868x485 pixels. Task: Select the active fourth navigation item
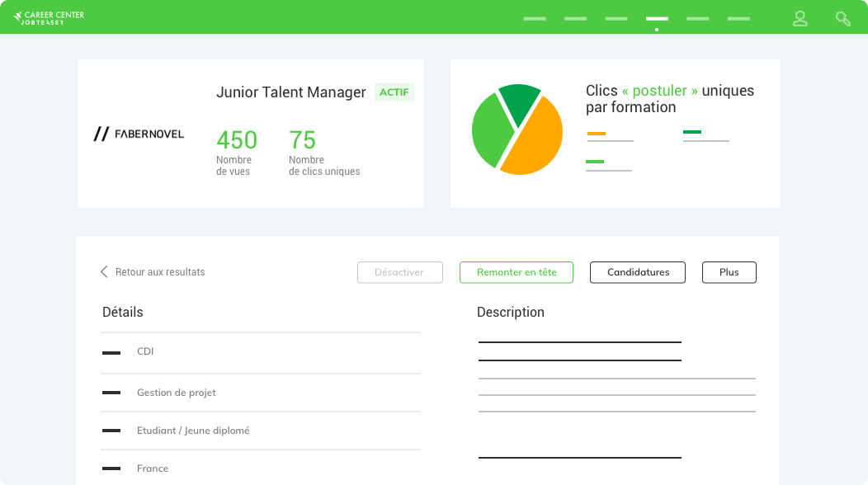[x=657, y=19]
